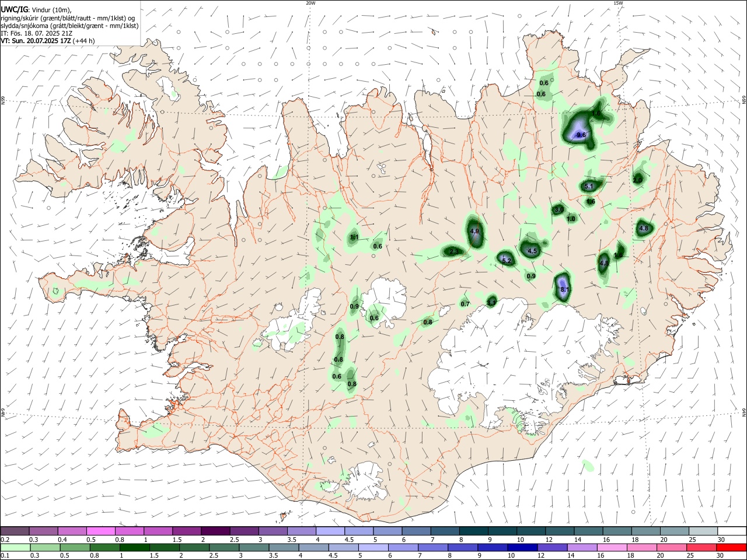Click the 'VT: Sun. 20.07.2025 17Z (+44 h)' line
The width and height of the screenshot is (747, 560).
[48, 41]
